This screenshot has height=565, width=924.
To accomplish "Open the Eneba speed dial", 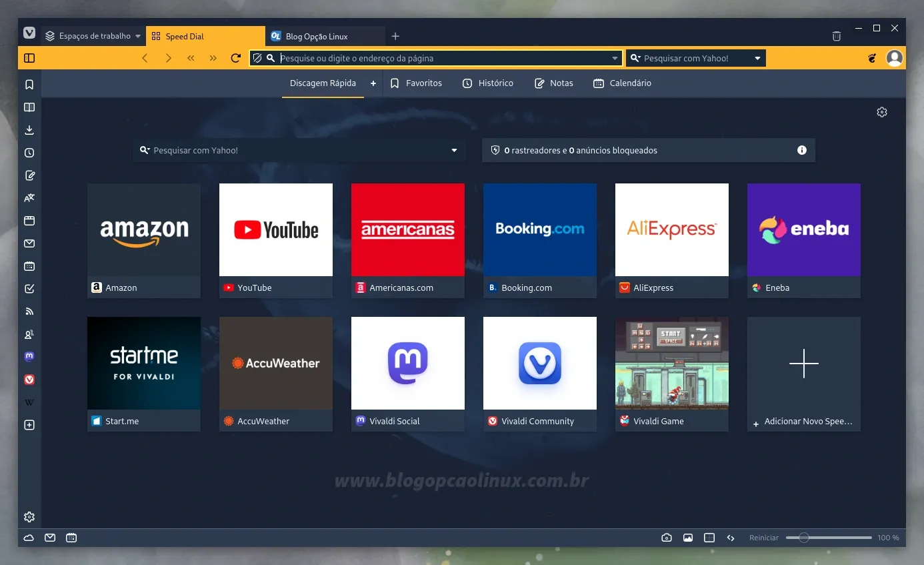I will 804,241.
